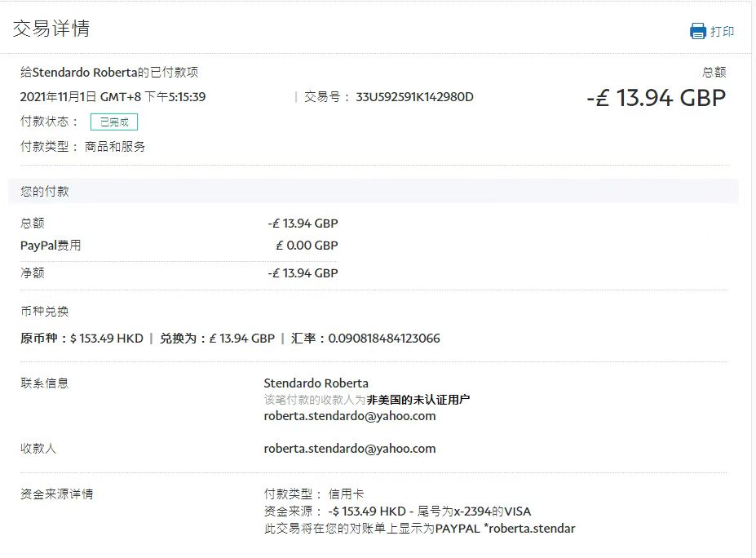Click contact name Stendardo Roberta

point(316,383)
